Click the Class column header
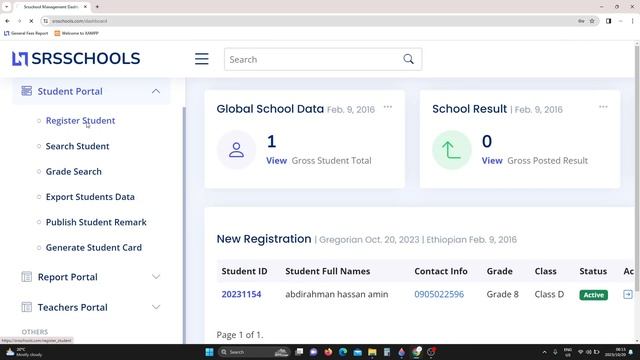Viewport: 640px width, 360px height. point(545,271)
